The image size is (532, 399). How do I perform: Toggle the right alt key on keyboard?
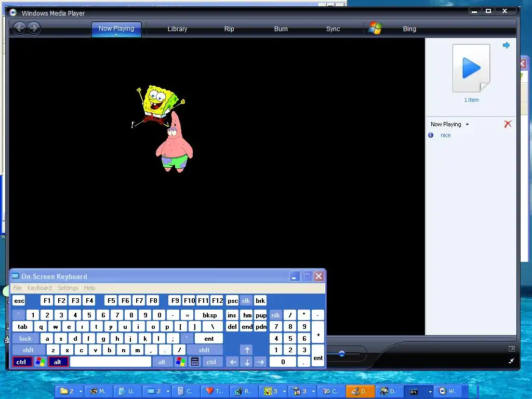(162, 362)
